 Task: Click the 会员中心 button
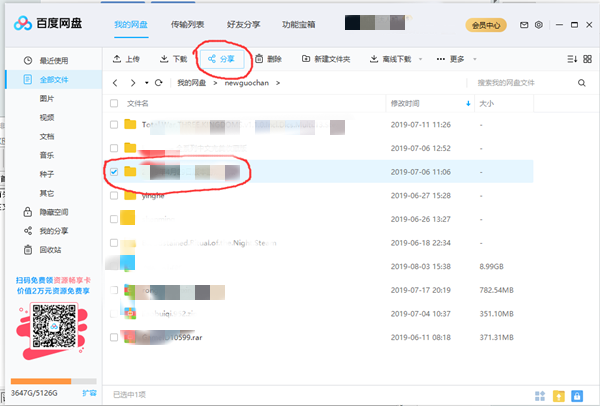point(486,25)
